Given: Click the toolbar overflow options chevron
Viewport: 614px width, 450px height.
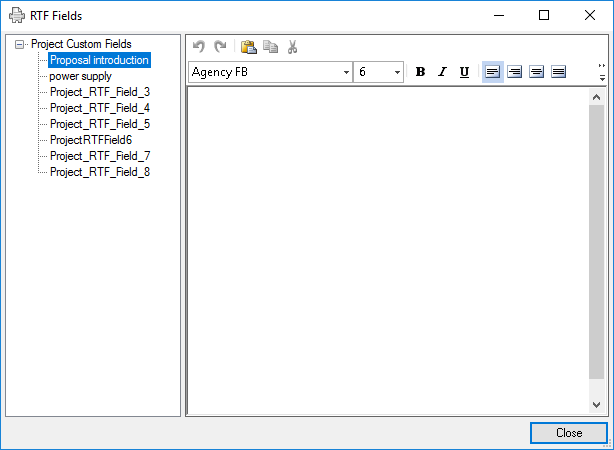Looking at the screenshot, I should pos(602,72).
